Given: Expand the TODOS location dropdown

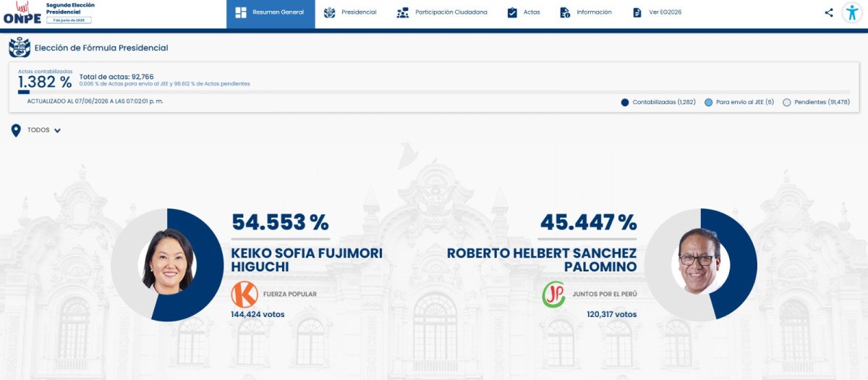Looking at the screenshot, I should coord(44,130).
